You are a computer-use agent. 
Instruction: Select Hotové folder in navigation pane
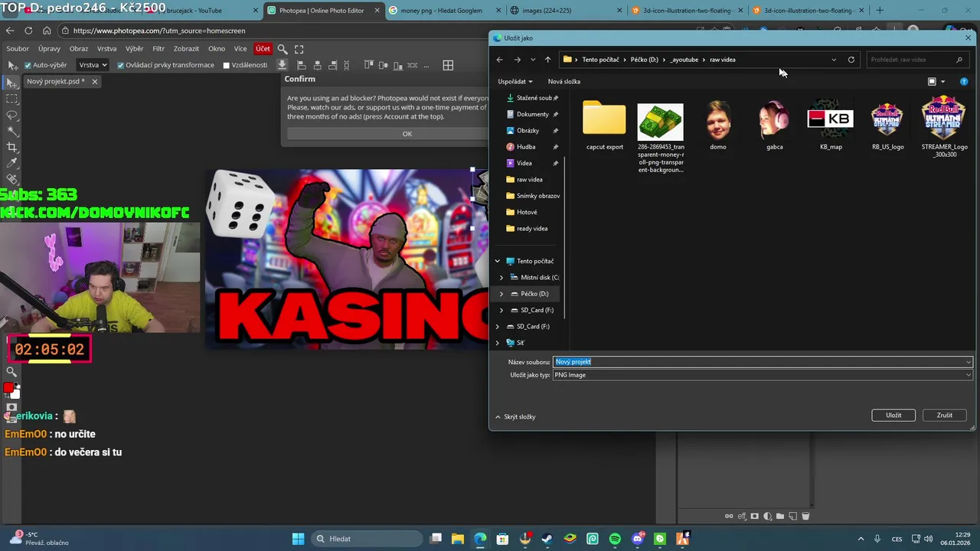[527, 212]
